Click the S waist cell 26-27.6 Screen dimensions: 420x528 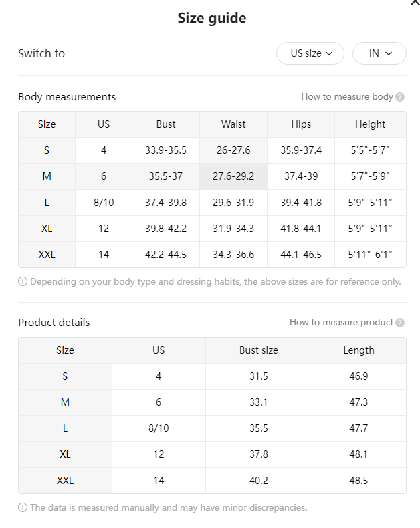pyautogui.click(x=233, y=150)
